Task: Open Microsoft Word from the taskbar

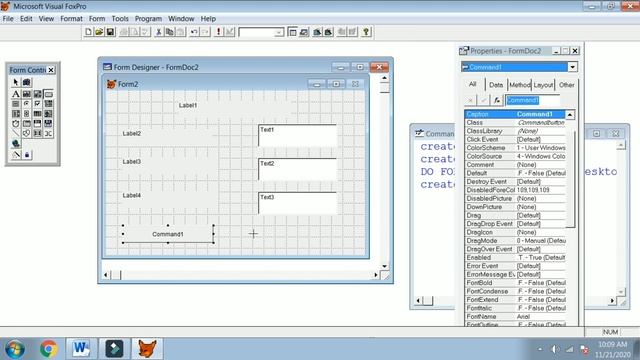Action: [81, 349]
